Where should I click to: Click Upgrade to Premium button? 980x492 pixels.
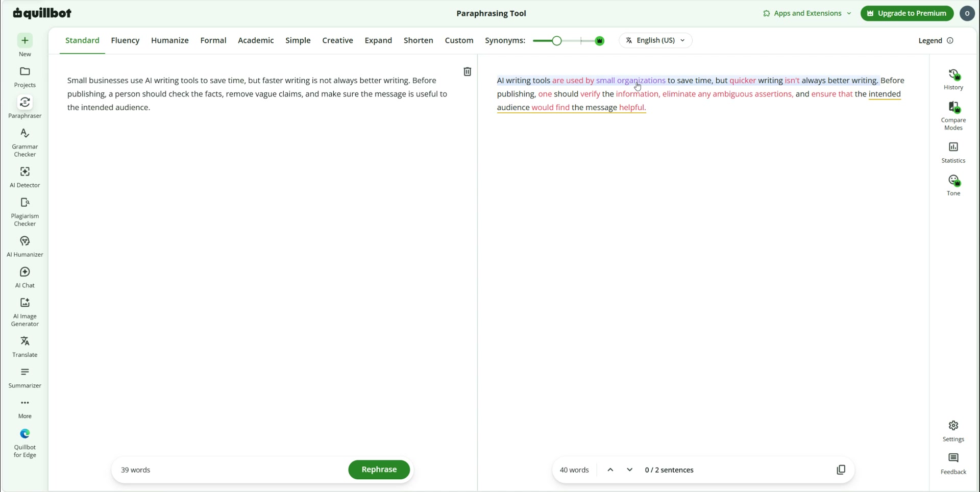coord(906,13)
